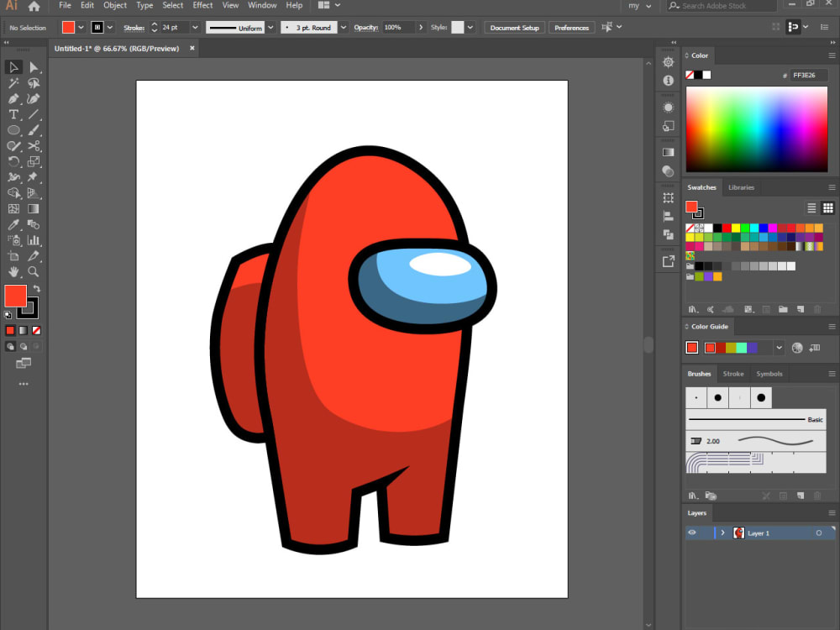The image size is (840, 630).
Task: Select the Ellipse tool
Action: (x=13, y=129)
